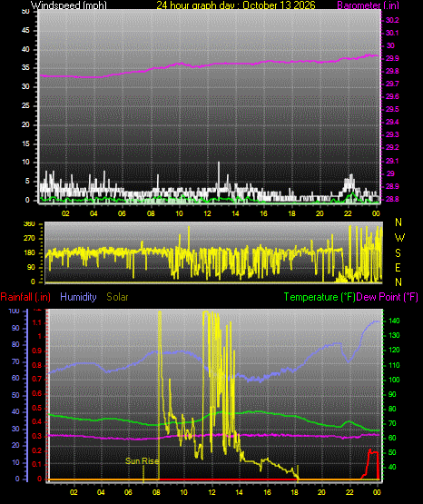Click the '0.7' rainfall axis value
The image size is (423, 504).
pyautogui.click(x=37, y=380)
